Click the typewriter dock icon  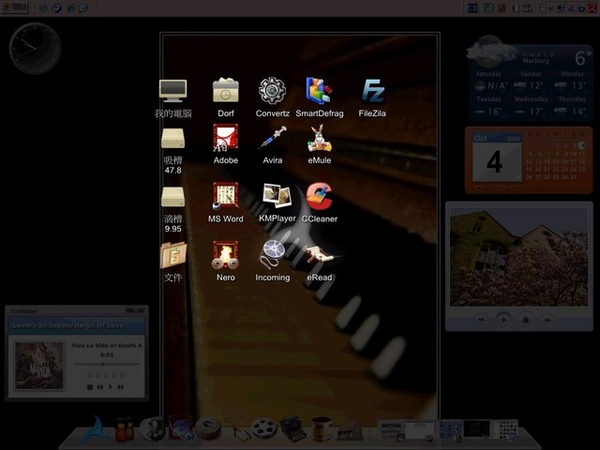click(x=293, y=429)
